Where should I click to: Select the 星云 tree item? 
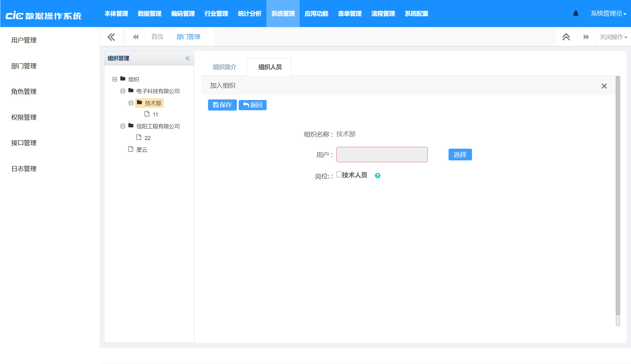[x=142, y=150]
